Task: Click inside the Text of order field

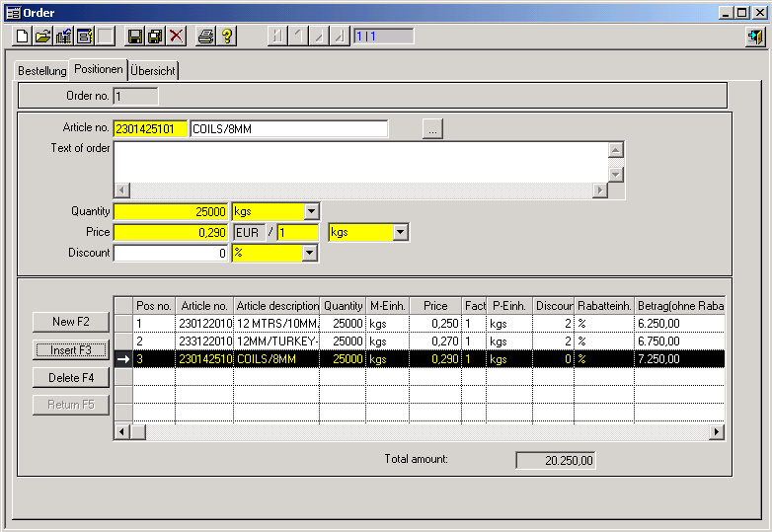Action: coord(360,161)
